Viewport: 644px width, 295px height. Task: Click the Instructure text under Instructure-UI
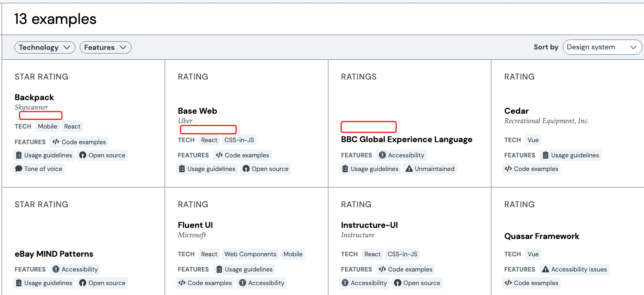[358, 235]
